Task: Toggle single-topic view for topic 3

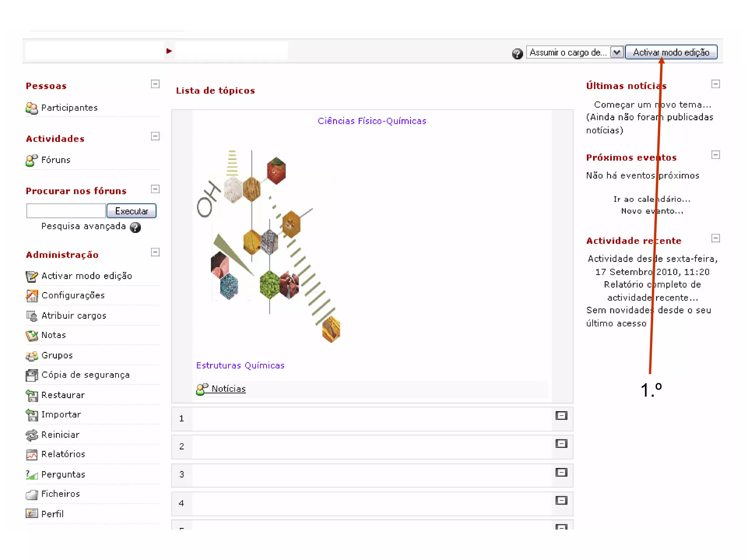Action: tap(561, 472)
